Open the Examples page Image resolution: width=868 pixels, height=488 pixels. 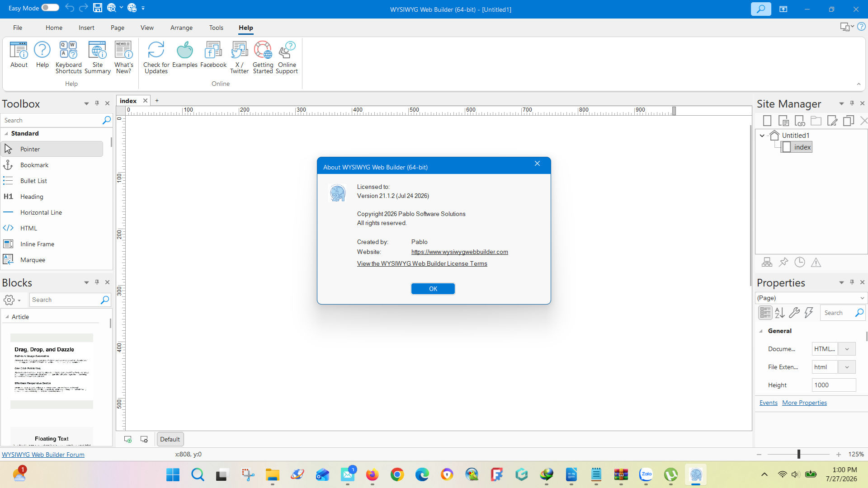pos(185,55)
